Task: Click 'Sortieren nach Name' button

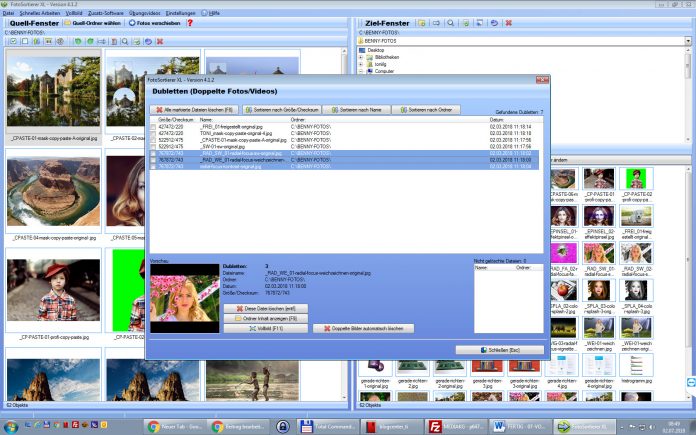Action: coord(356,110)
